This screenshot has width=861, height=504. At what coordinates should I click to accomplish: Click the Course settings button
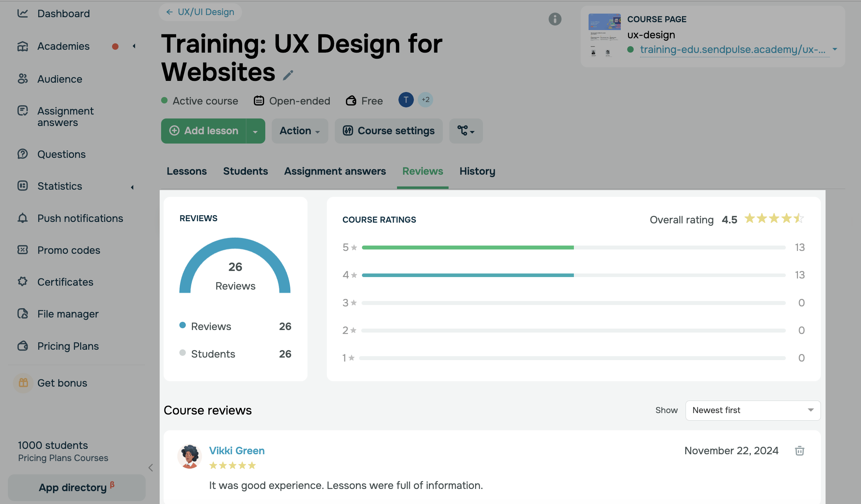coord(388,131)
